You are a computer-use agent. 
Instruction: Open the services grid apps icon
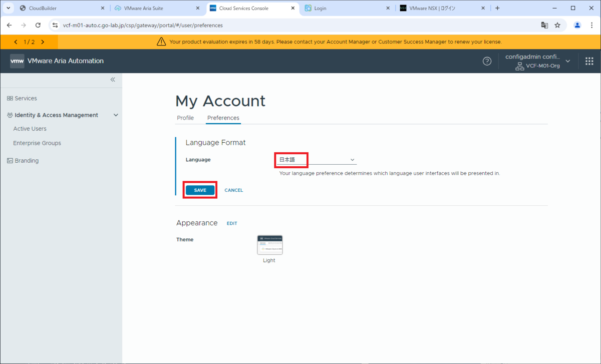(589, 61)
